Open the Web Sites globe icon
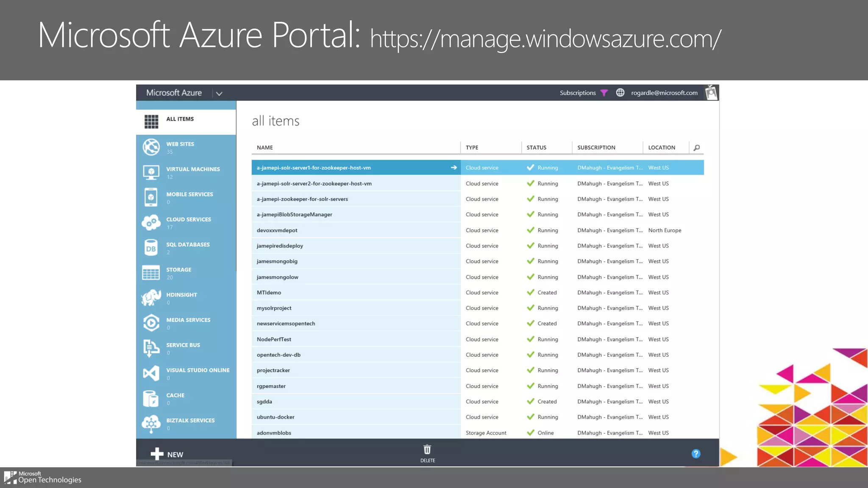The height and width of the screenshot is (488, 868). tap(151, 147)
